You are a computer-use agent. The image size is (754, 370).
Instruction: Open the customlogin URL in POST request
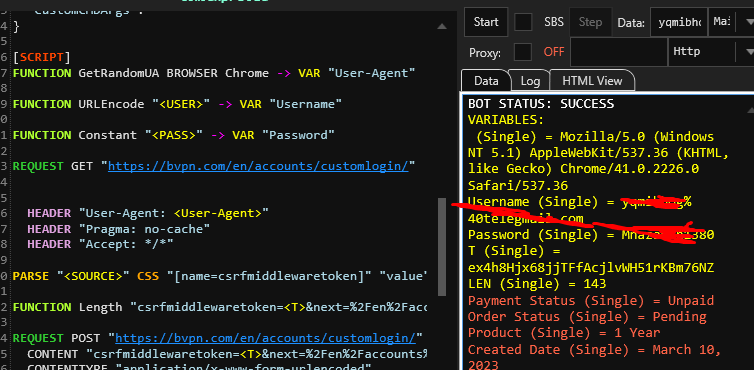pos(265,338)
